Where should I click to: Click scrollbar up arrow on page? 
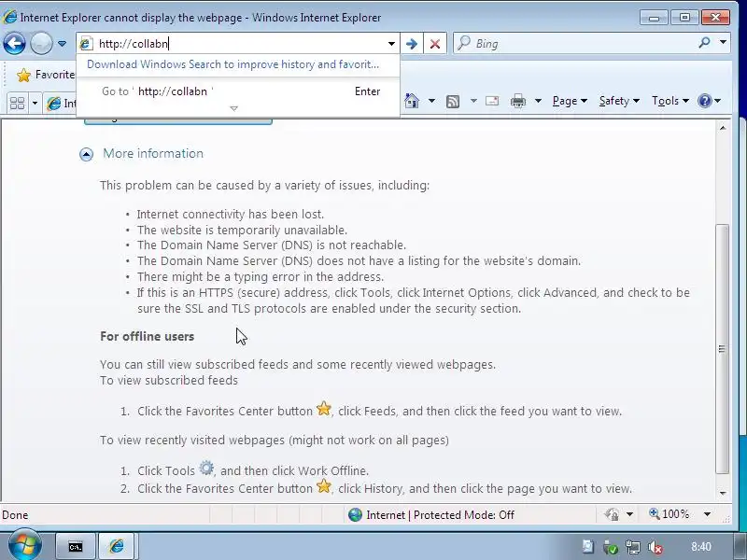pyautogui.click(x=723, y=128)
